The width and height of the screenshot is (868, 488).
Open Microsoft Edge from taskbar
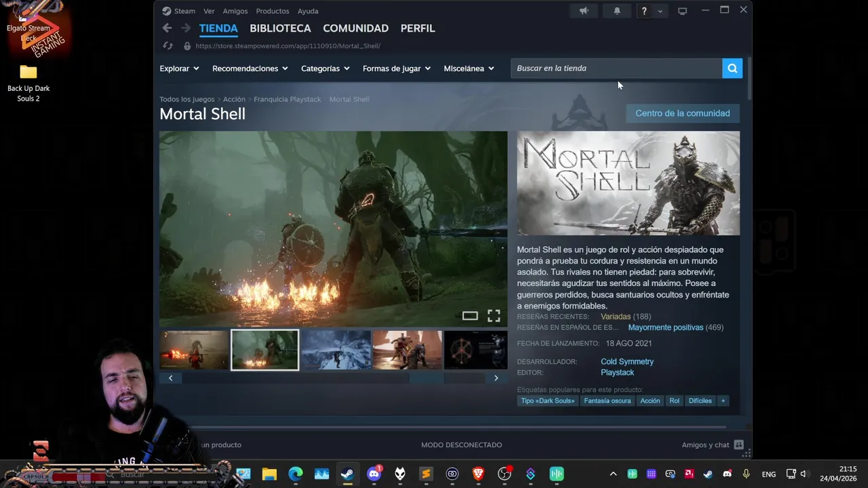[296, 474]
